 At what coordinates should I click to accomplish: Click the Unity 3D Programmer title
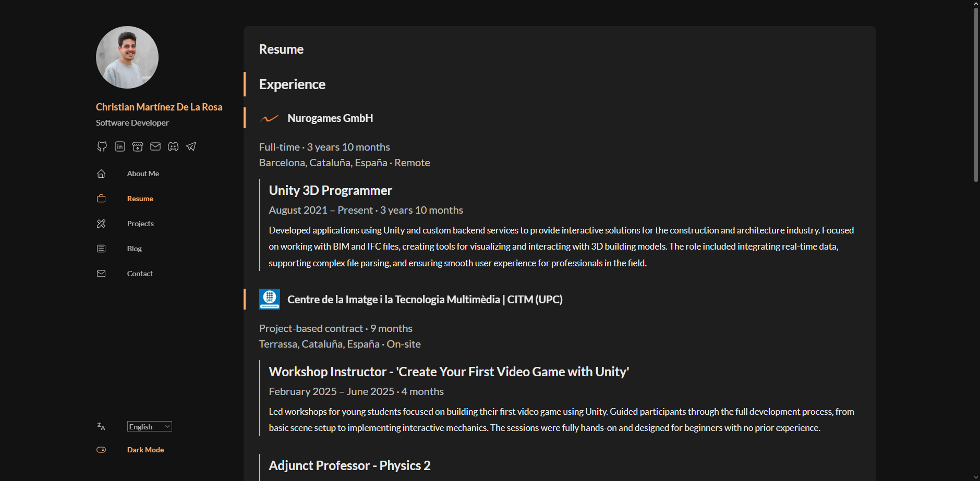point(330,191)
